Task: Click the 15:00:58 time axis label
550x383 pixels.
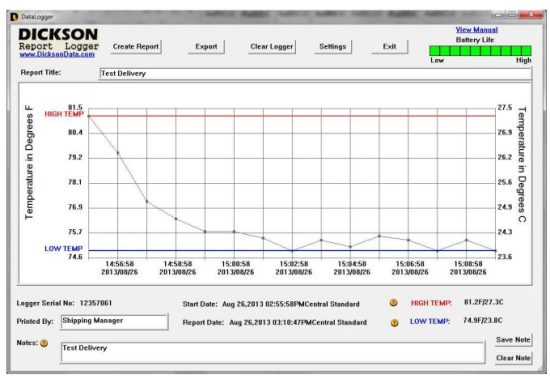Action: coord(236,264)
